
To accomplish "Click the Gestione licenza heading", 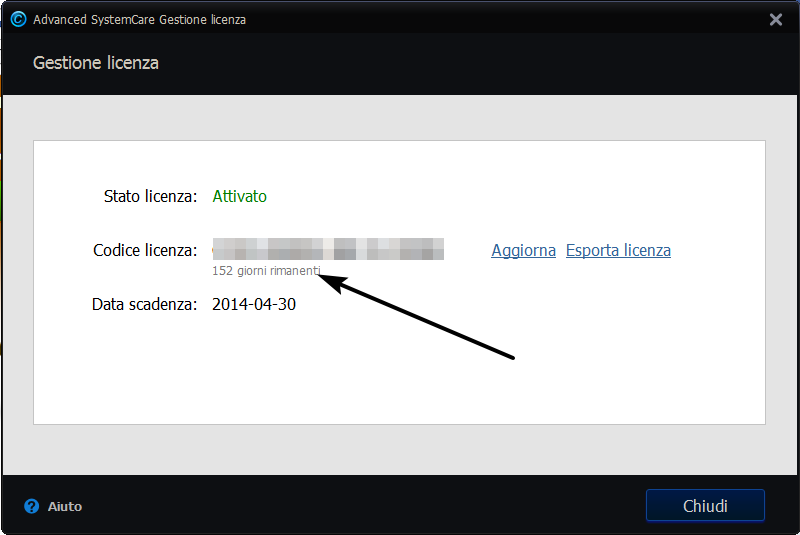I will [96, 63].
